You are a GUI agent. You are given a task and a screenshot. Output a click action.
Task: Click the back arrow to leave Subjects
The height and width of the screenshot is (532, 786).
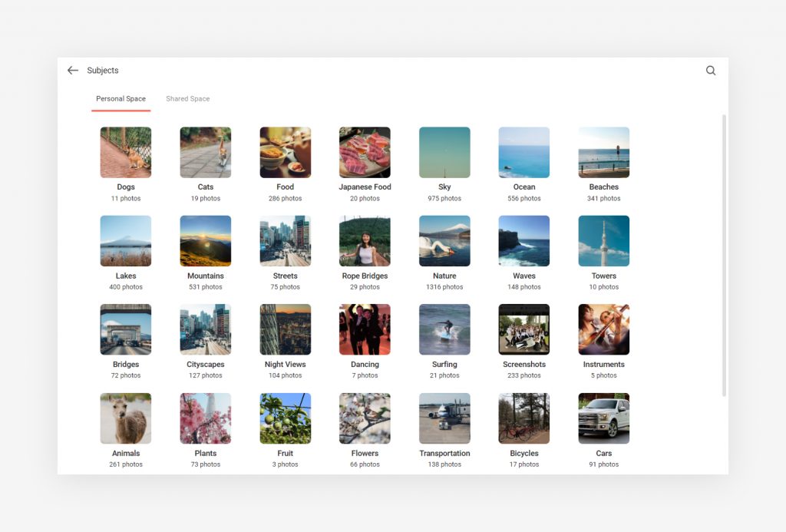pos(72,70)
